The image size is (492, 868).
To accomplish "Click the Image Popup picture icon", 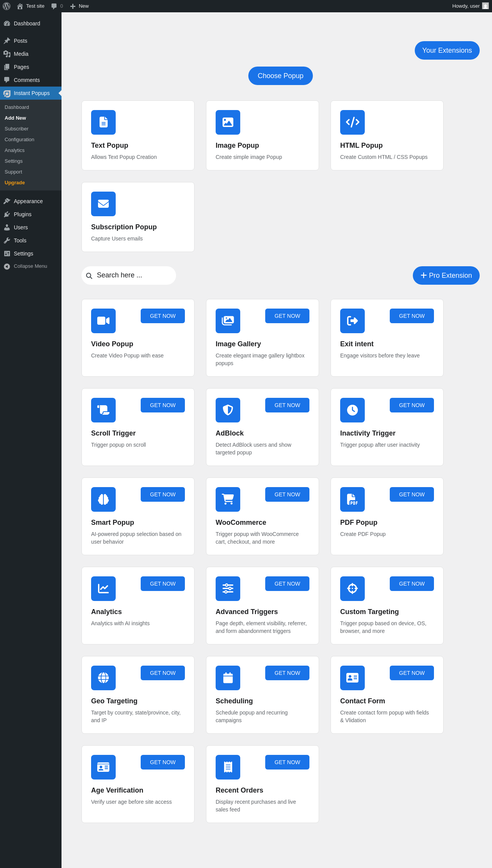I will [x=228, y=122].
